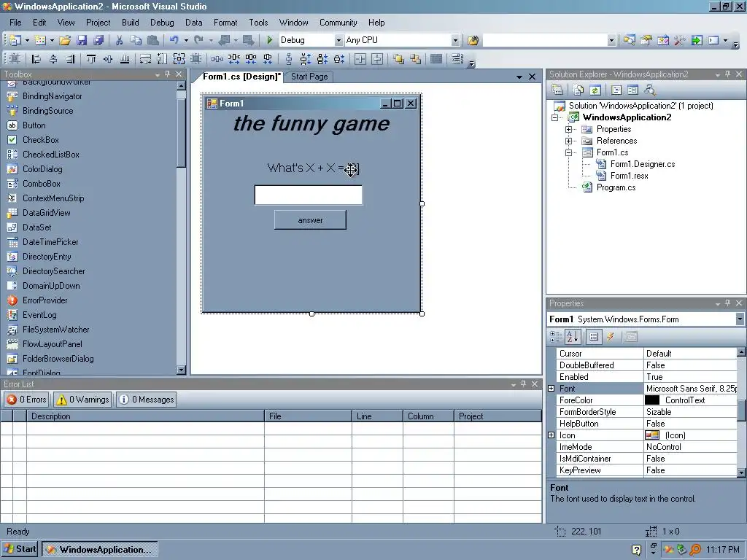Open the Format menu
Viewport: 747px width, 560px height.
pos(225,23)
